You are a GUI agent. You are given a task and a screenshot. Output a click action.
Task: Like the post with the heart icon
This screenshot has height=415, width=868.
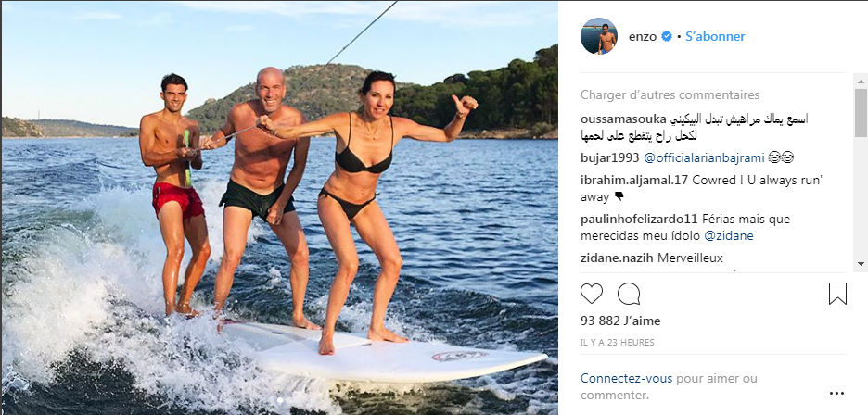coord(592,294)
